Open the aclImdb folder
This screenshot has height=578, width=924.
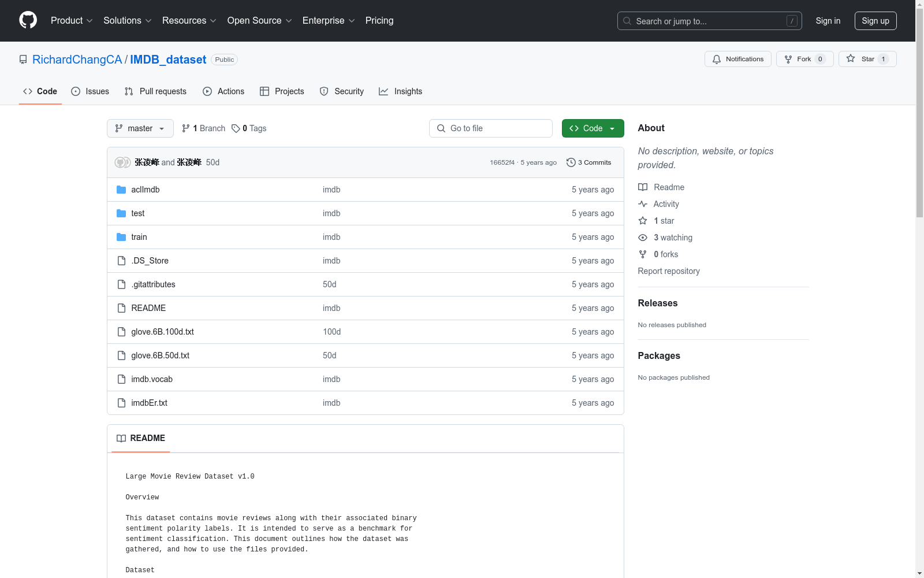pyautogui.click(x=145, y=190)
